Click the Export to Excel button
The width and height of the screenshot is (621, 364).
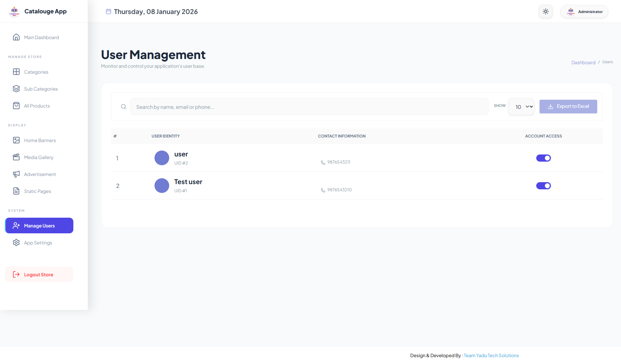568,107
